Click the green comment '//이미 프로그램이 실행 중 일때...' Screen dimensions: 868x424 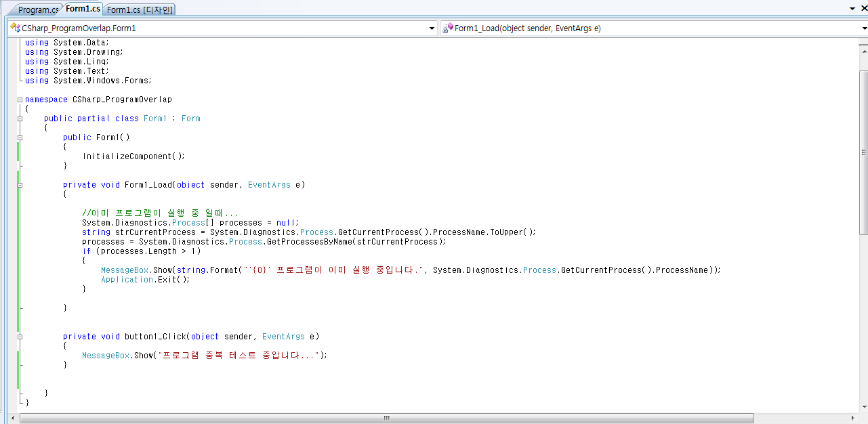pyautogui.click(x=160, y=213)
